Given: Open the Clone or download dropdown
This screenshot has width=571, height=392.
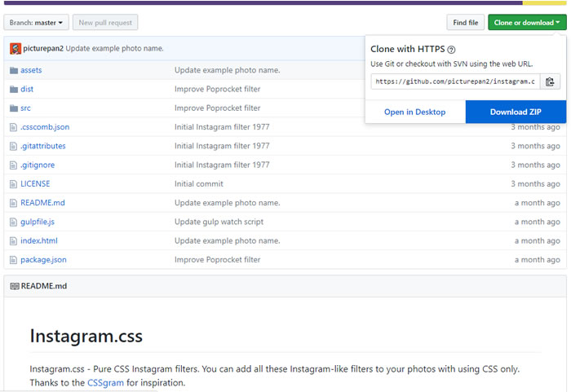Looking at the screenshot, I should [x=527, y=23].
